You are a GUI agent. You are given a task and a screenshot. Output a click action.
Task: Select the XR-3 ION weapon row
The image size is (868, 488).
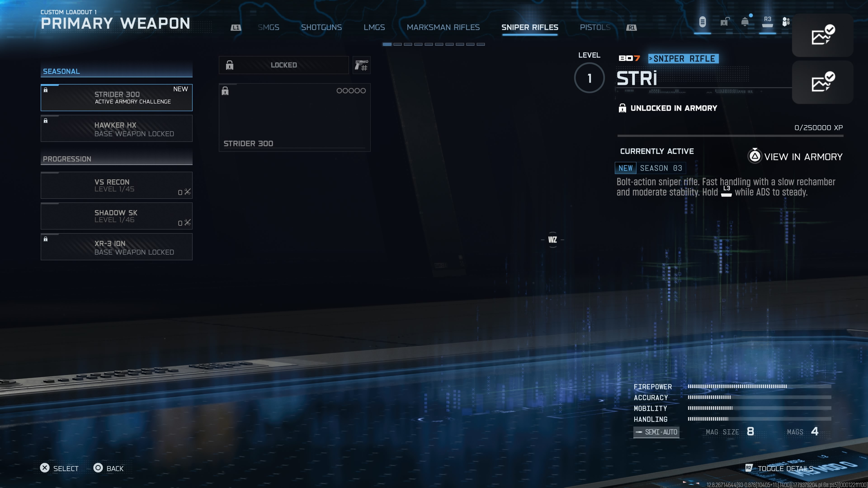point(117,247)
